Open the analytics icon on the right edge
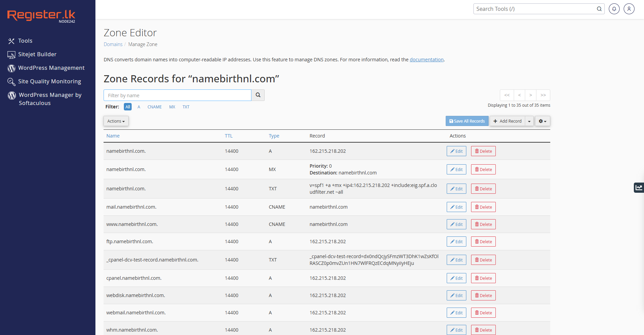 tap(639, 187)
